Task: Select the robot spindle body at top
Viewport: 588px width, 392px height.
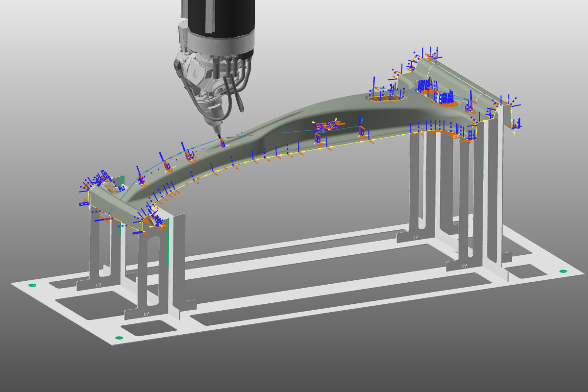Action: tap(211, 20)
